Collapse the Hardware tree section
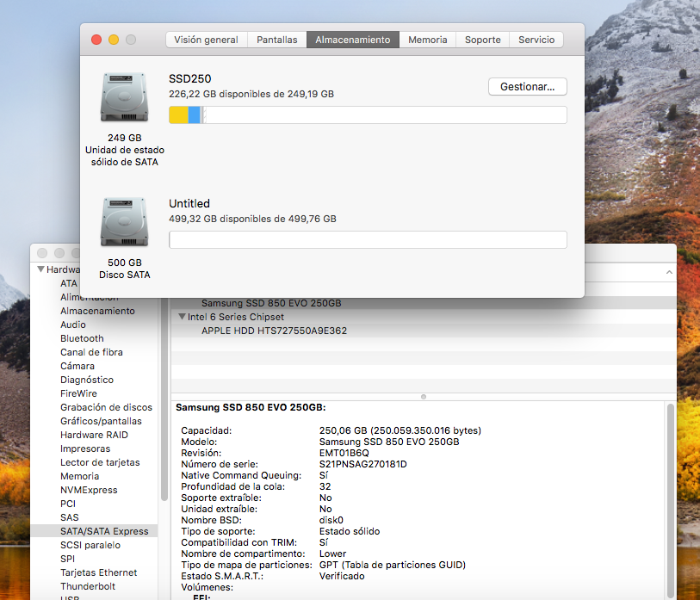Viewport: 700px width, 600px height. point(40,269)
